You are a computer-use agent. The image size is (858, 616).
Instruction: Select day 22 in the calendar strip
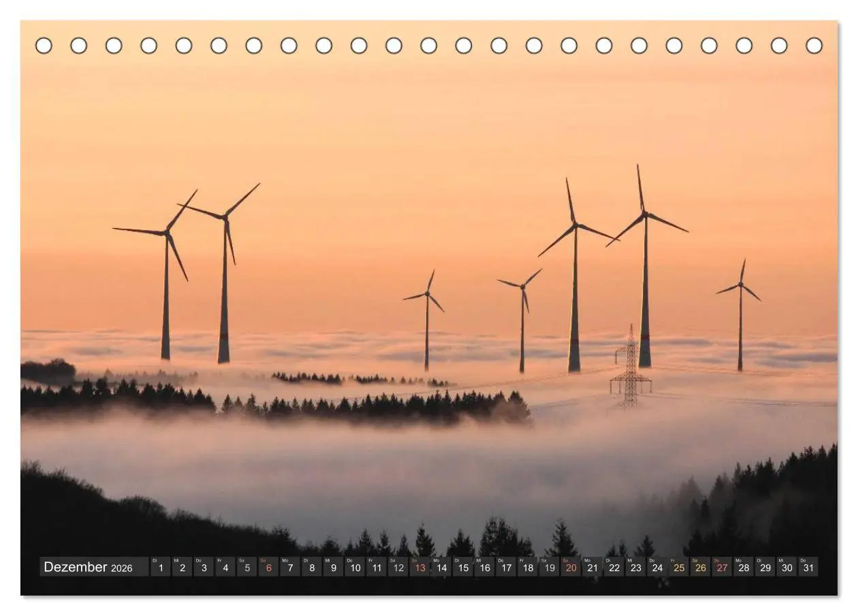[614, 567]
